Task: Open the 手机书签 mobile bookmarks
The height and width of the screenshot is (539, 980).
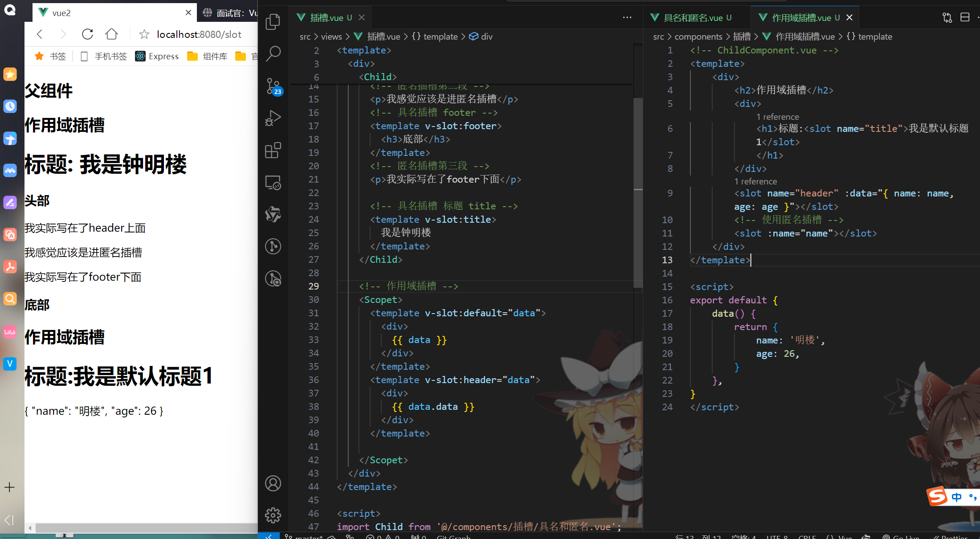Action: point(103,56)
